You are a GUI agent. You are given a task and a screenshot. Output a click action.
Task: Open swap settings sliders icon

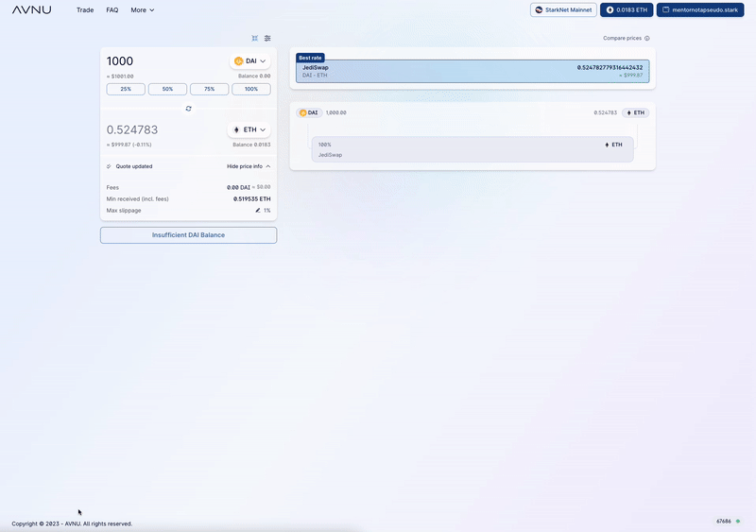(267, 38)
